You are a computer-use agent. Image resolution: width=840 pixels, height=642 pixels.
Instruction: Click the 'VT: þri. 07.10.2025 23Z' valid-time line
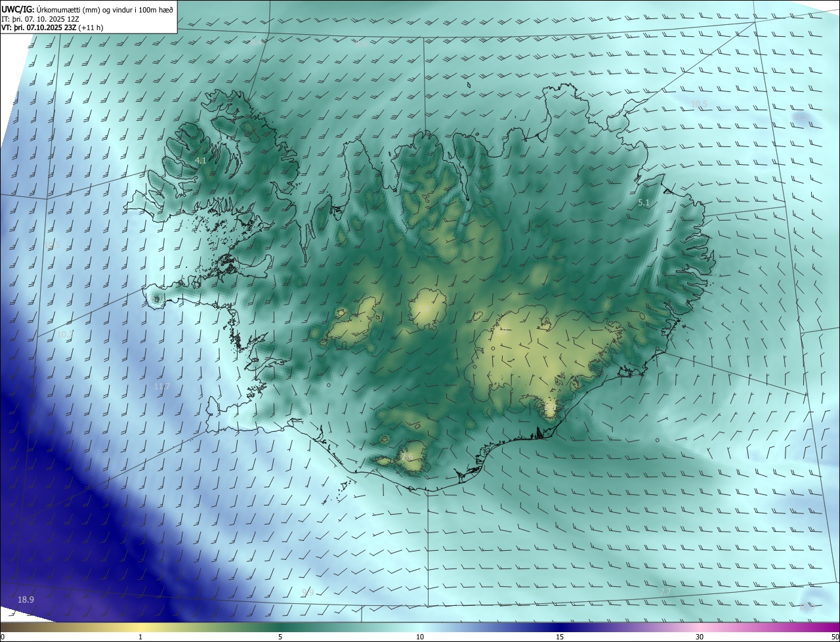[52, 28]
